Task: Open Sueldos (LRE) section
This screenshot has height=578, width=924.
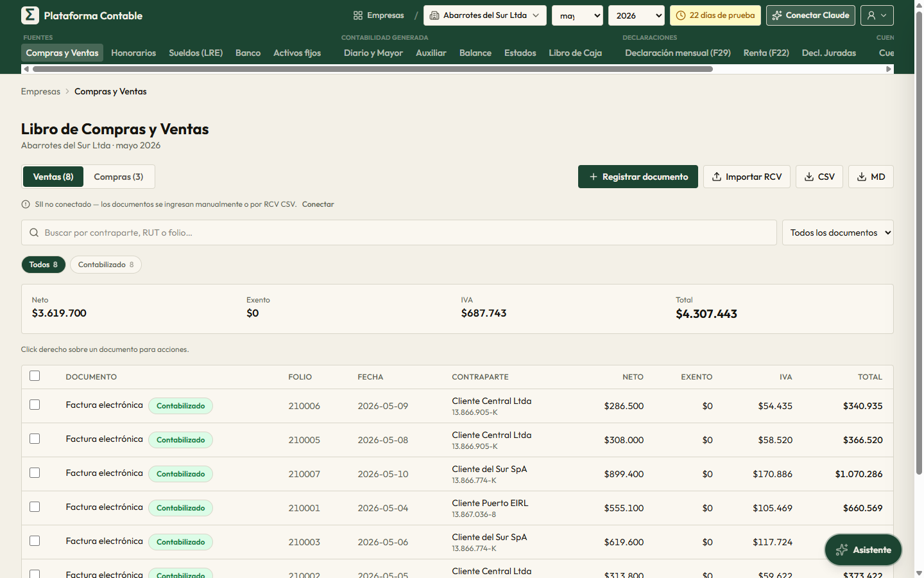Action: pos(196,53)
